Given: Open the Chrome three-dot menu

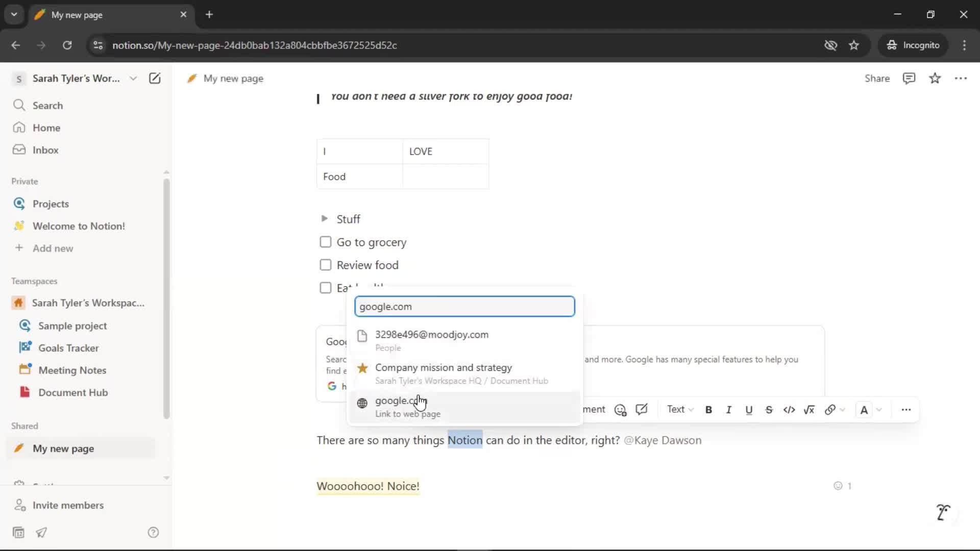Looking at the screenshot, I should pos(964,45).
